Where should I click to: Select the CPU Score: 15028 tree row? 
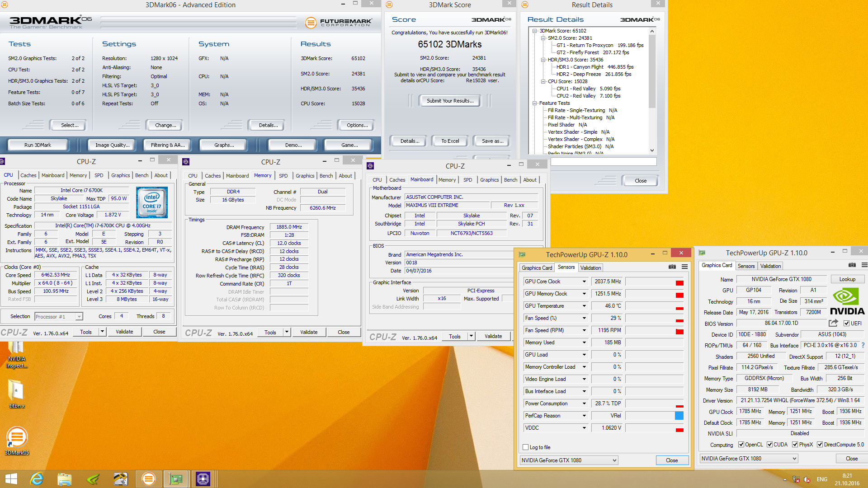[x=567, y=81]
